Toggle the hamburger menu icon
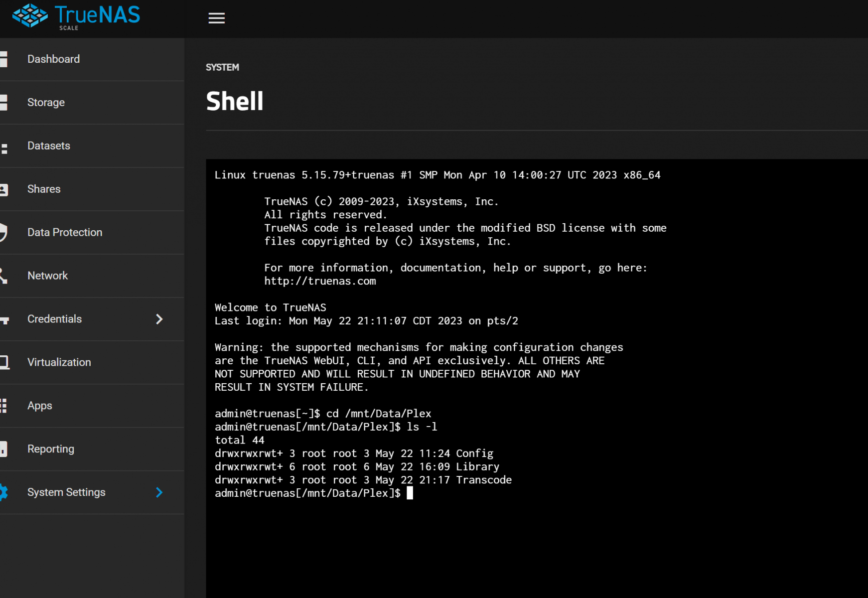Viewport: 868px width, 598px height. click(216, 18)
